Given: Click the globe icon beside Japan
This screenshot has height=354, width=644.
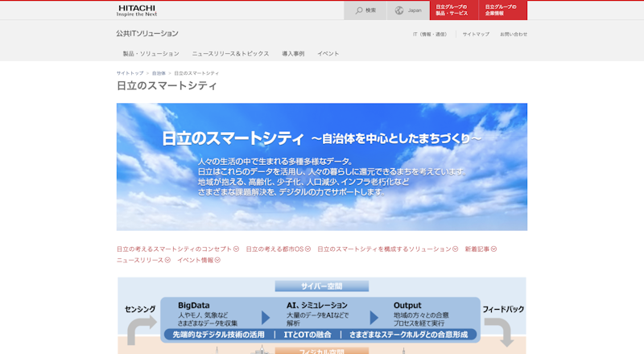Looking at the screenshot, I should (399, 10).
